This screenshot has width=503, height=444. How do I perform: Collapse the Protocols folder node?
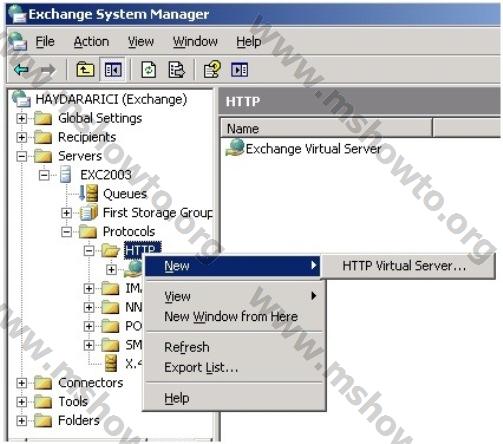click(x=66, y=232)
